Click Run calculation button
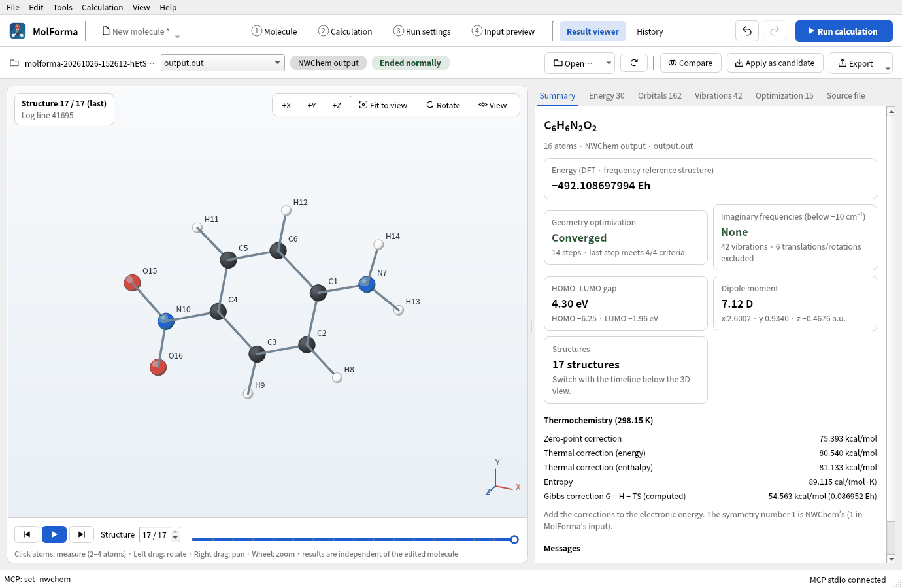This screenshot has width=902, height=588. [x=844, y=31]
